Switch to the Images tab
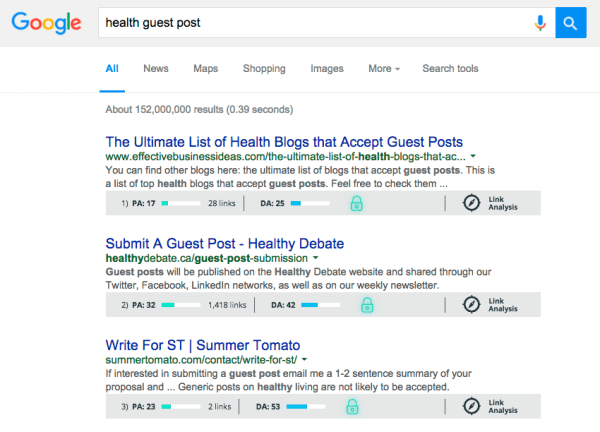 tap(327, 68)
